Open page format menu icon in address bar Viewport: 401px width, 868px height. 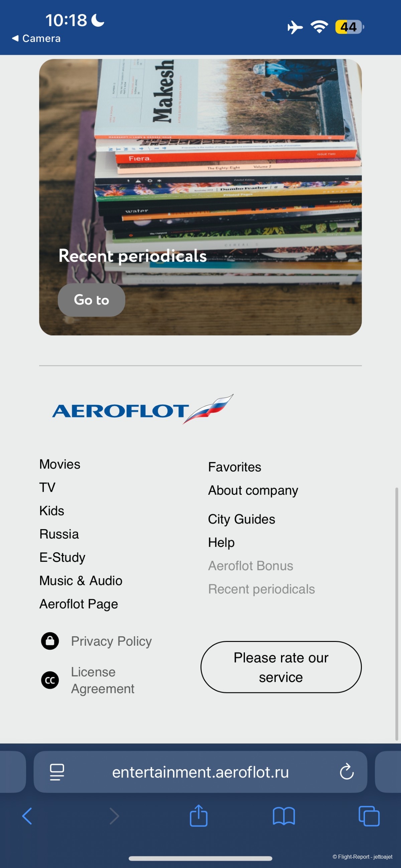click(57, 772)
